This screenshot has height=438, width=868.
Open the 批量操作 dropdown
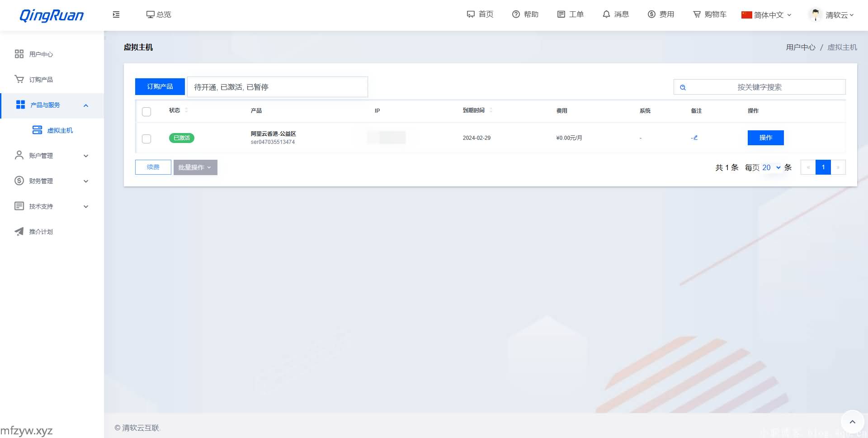195,167
